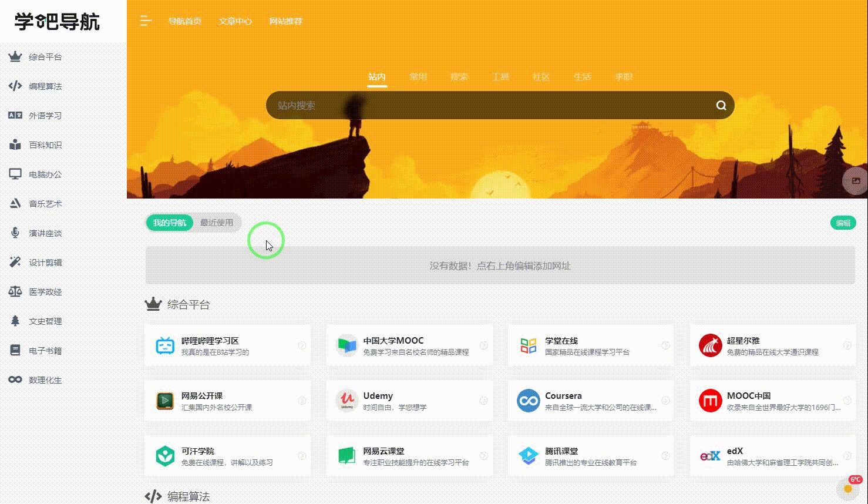Open the 电子书籍 book icon category
Image resolution: width=868 pixels, height=504 pixels.
[x=15, y=350]
